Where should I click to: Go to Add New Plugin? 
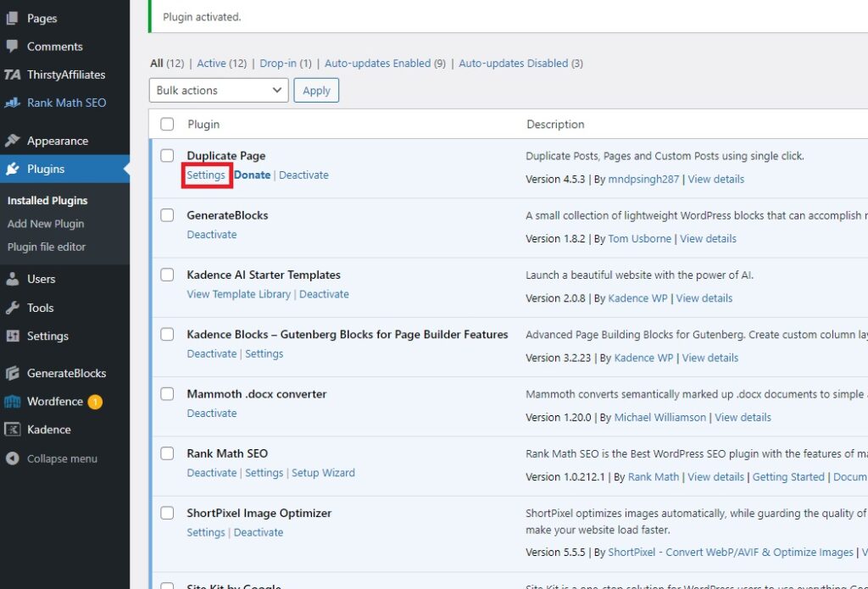46,224
